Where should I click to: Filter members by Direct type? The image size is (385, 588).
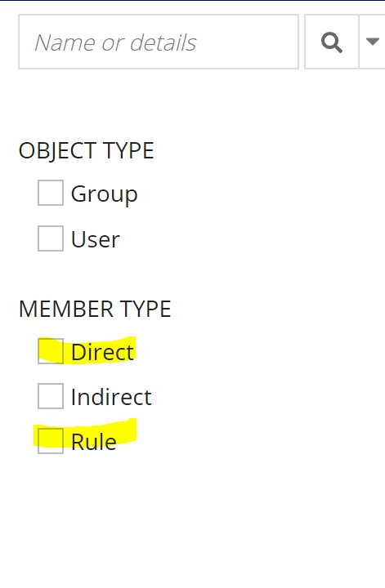pos(51,351)
